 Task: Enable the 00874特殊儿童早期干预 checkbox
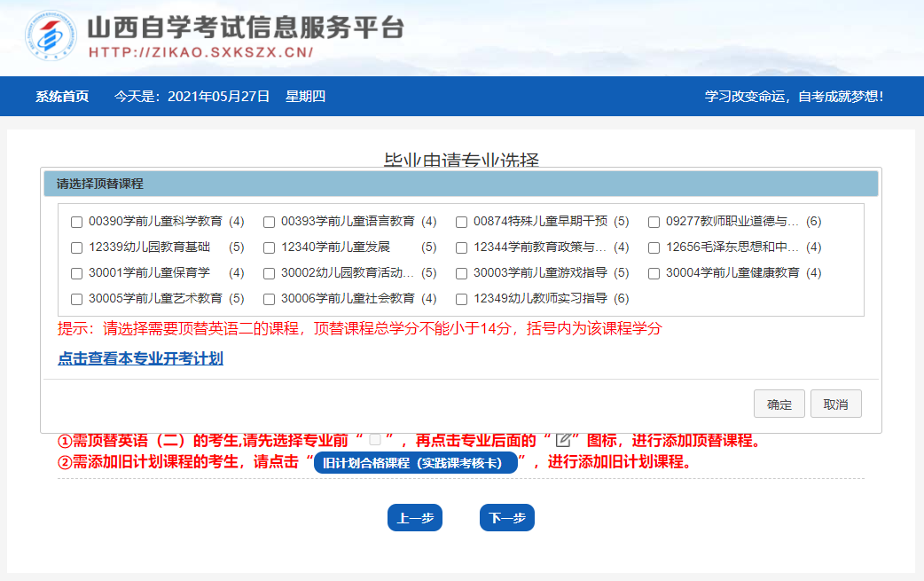pyautogui.click(x=461, y=222)
